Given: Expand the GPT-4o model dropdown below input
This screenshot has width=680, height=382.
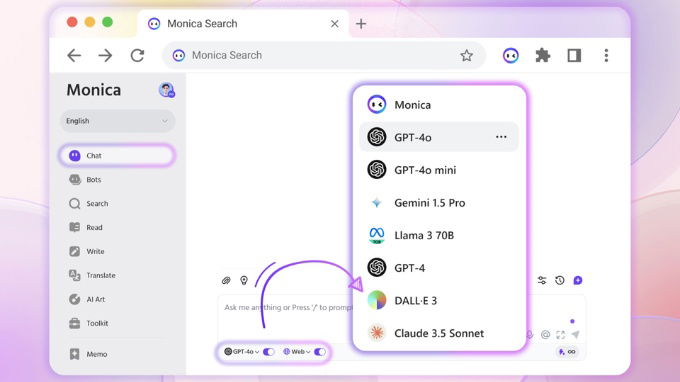Looking at the screenshot, I should (242, 352).
